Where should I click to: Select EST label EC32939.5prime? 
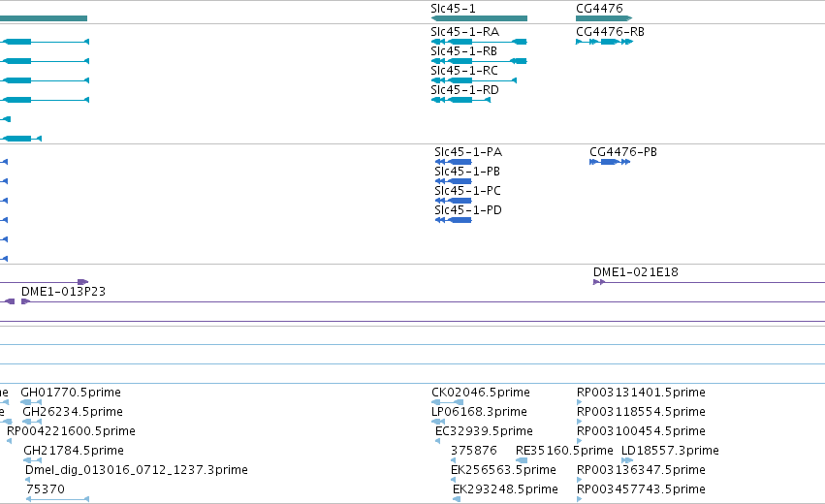point(484,431)
